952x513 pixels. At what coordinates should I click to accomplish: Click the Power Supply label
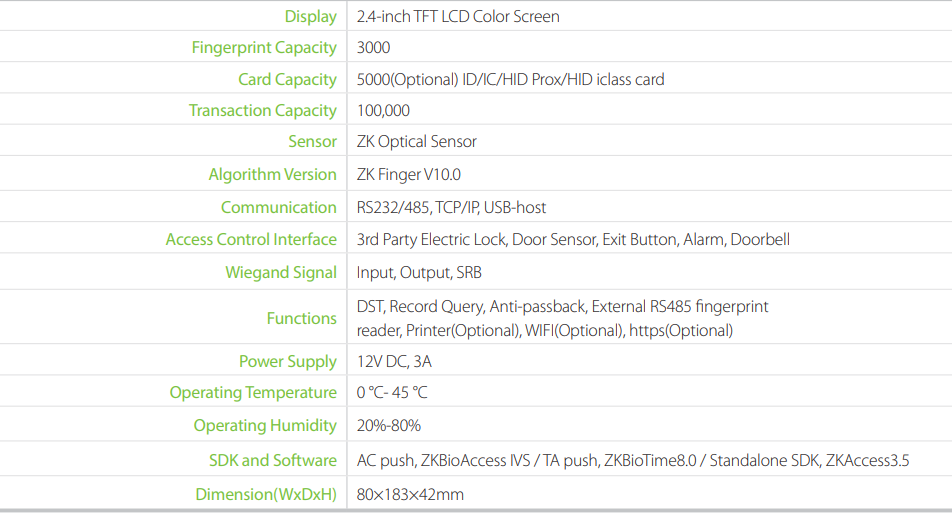(287, 361)
